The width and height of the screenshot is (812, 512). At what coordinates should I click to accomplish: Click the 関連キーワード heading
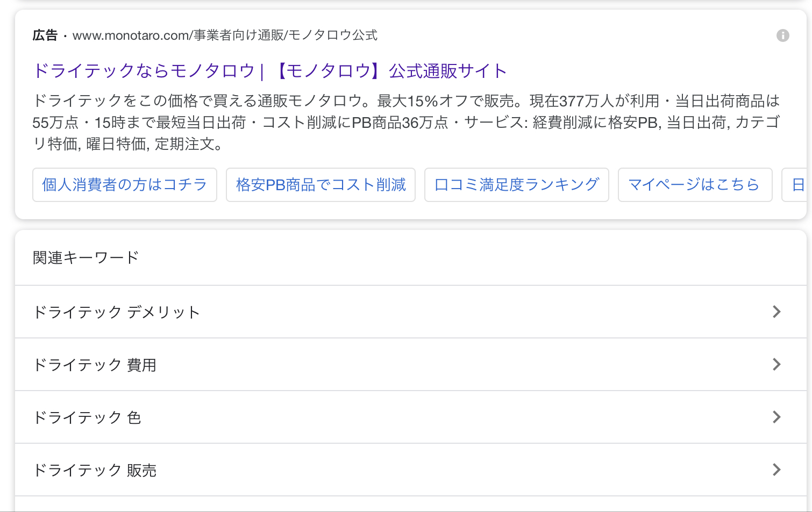(86, 258)
